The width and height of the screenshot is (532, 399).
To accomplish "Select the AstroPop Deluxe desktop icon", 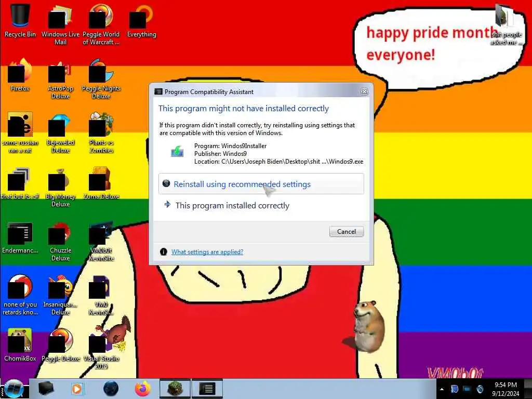I will (x=60, y=79).
